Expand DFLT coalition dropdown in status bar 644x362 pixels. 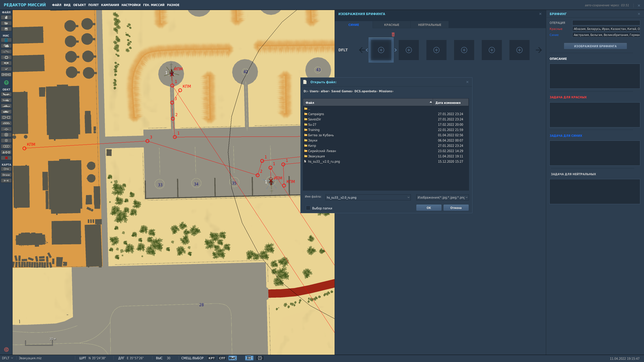[8, 358]
